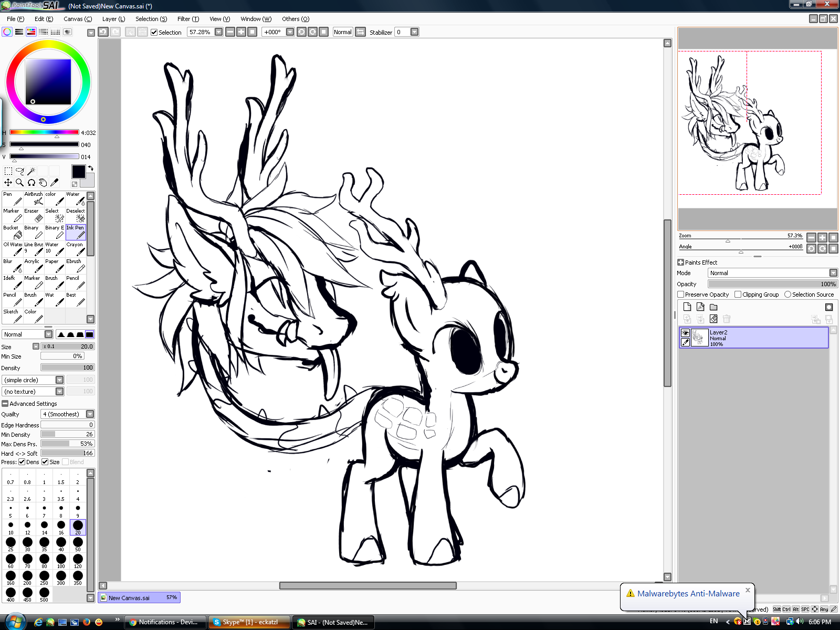Open the brush shape simple circle dropdown
The image size is (840, 630).
coord(60,380)
